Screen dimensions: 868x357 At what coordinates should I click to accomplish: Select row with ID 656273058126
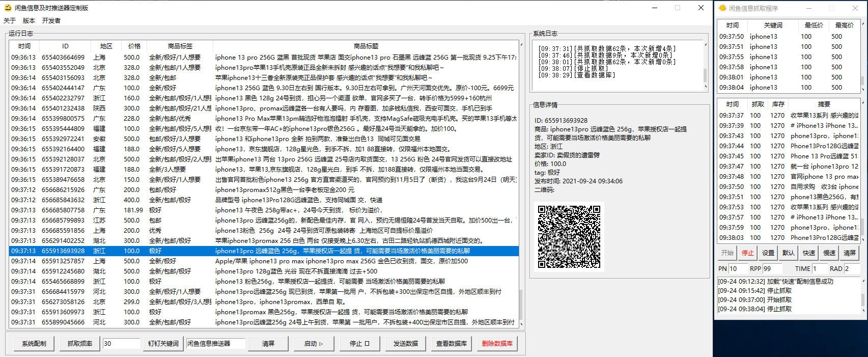coord(264,302)
